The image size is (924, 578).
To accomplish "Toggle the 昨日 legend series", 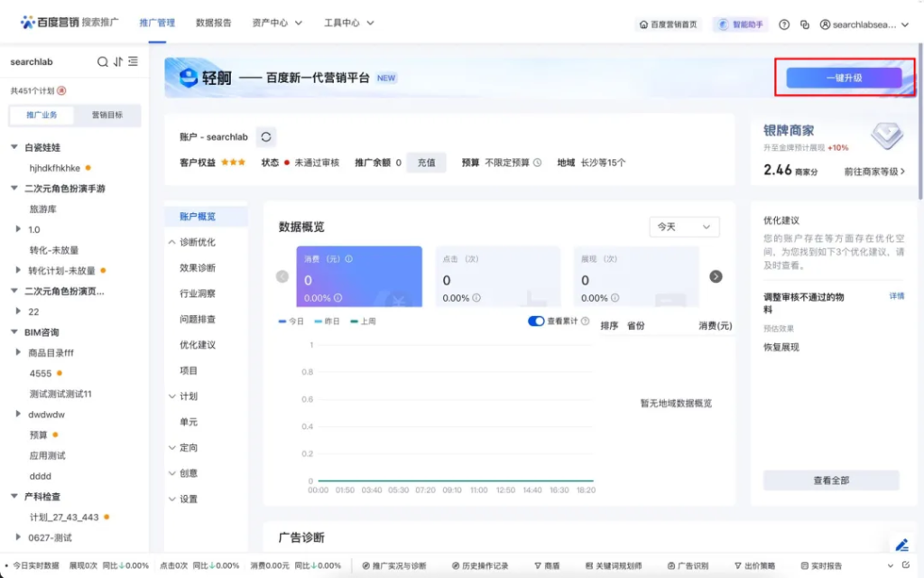I will [x=327, y=322].
